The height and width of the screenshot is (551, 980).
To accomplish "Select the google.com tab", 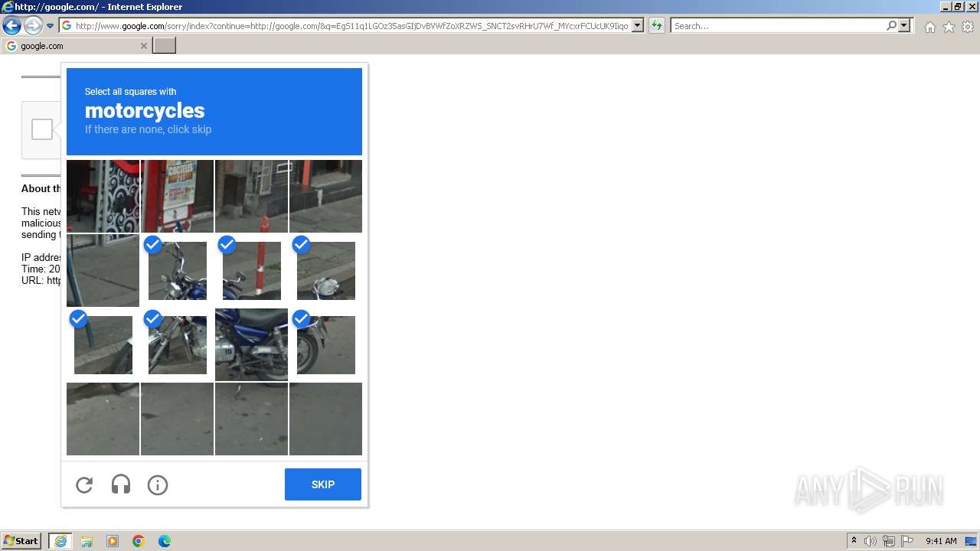I will [x=77, y=46].
